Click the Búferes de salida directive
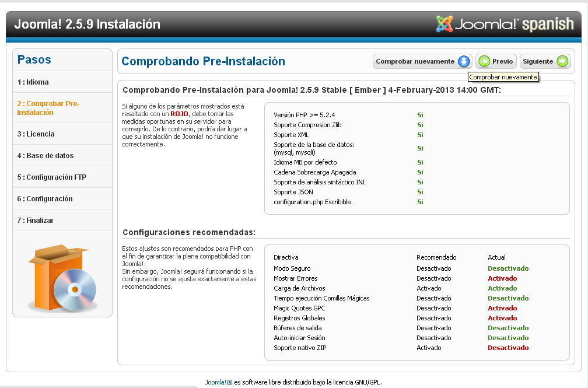The image size is (588, 388). tap(297, 328)
